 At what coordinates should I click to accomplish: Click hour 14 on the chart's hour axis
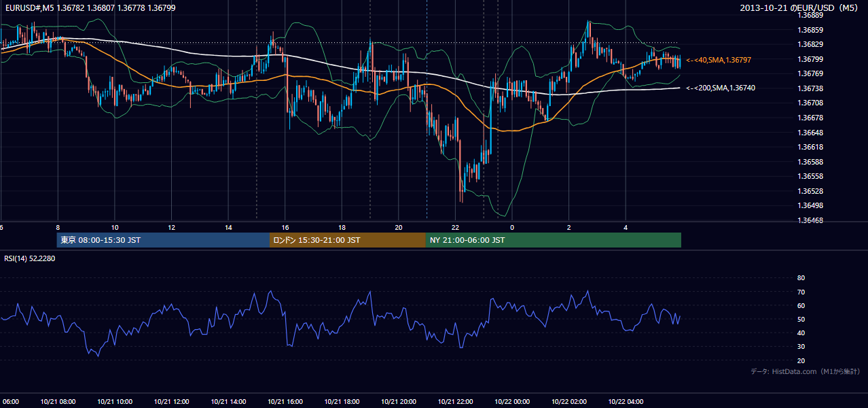point(228,227)
